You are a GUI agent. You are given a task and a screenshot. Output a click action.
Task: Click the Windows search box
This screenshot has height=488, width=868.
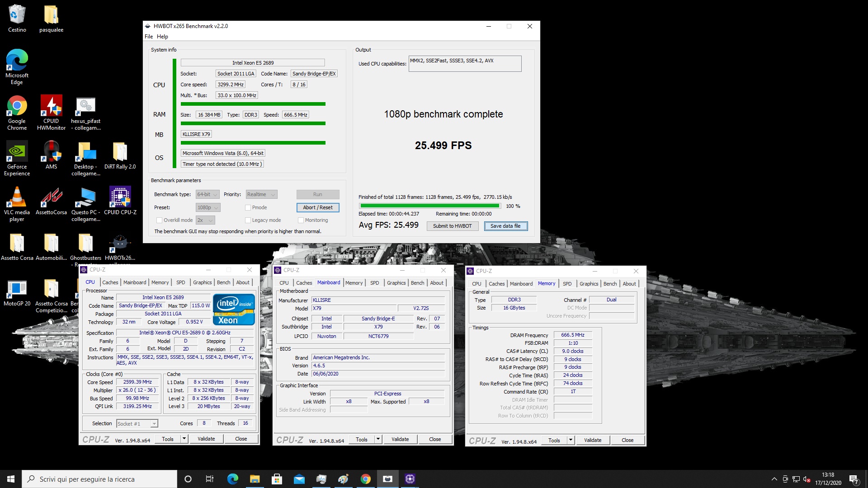[99, 479]
